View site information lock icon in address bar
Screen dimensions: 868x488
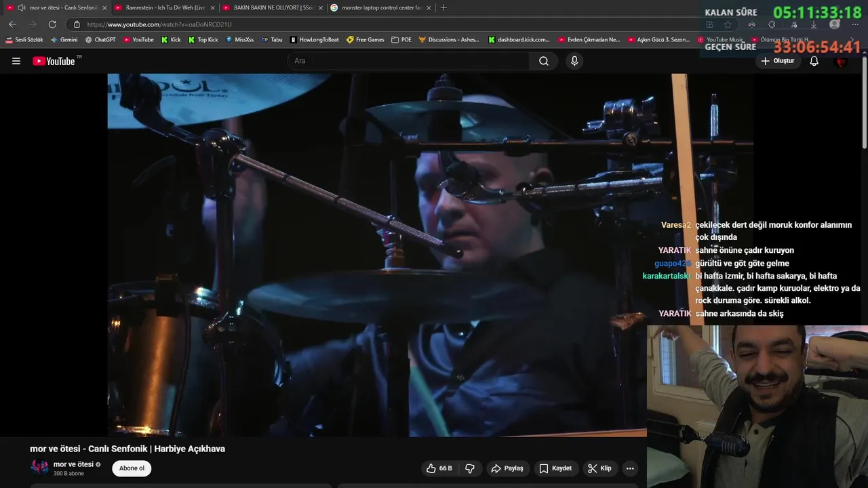coord(77,24)
